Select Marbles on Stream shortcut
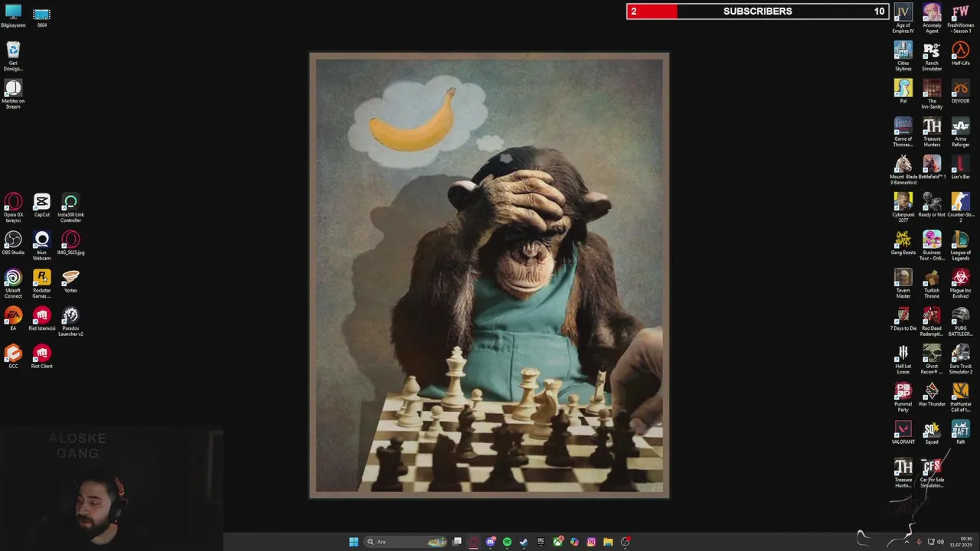 pos(13,94)
